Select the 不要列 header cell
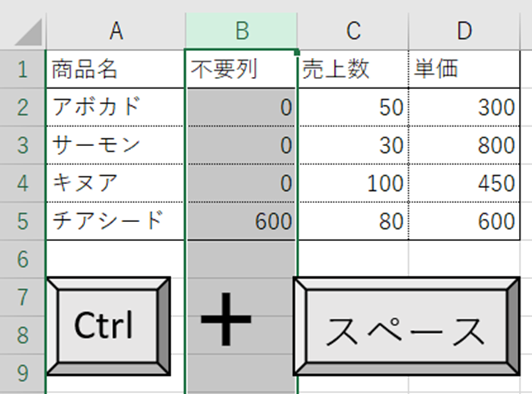 click(241, 70)
